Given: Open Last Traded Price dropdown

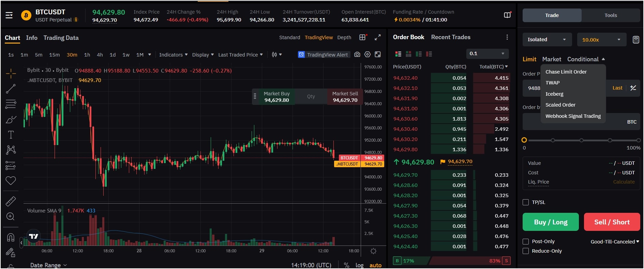Looking at the screenshot, I should [240, 55].
